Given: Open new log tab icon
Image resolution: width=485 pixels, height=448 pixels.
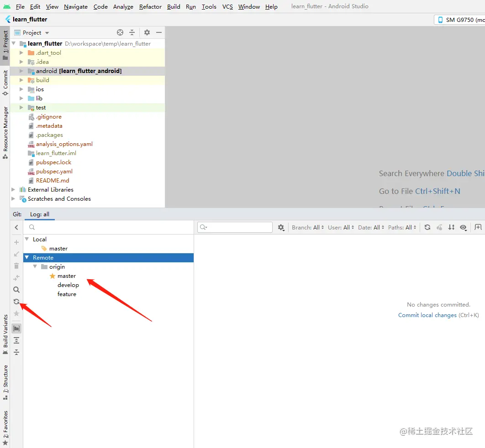Looking at the screenshot, I should click(x=478, y=227).
